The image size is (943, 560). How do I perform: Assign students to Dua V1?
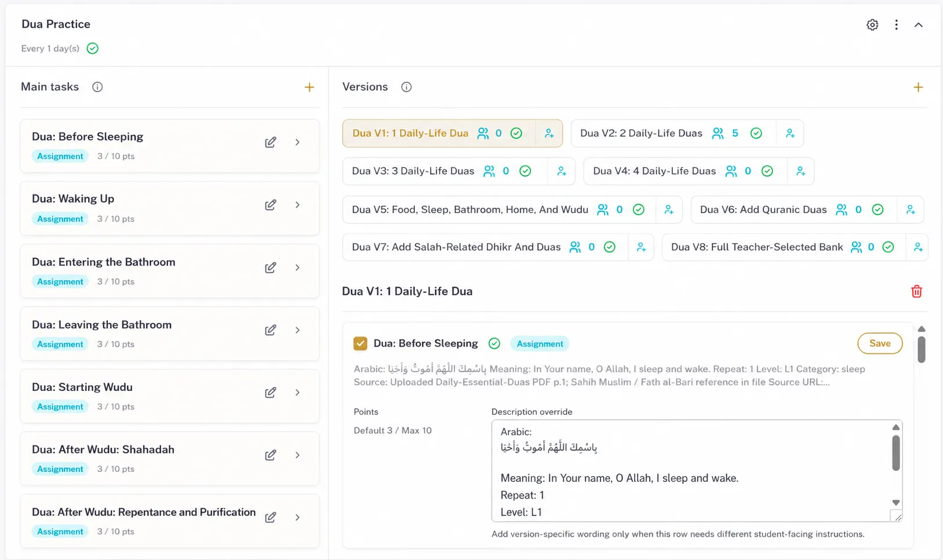pyautogui.click(x=549, y=133)
